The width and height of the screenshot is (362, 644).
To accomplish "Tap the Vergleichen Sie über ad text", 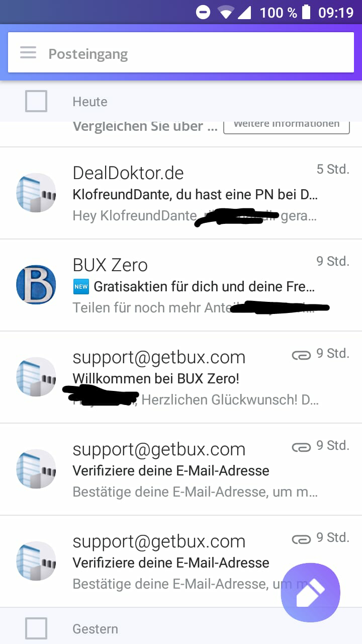I will click(x=145, y=126).
